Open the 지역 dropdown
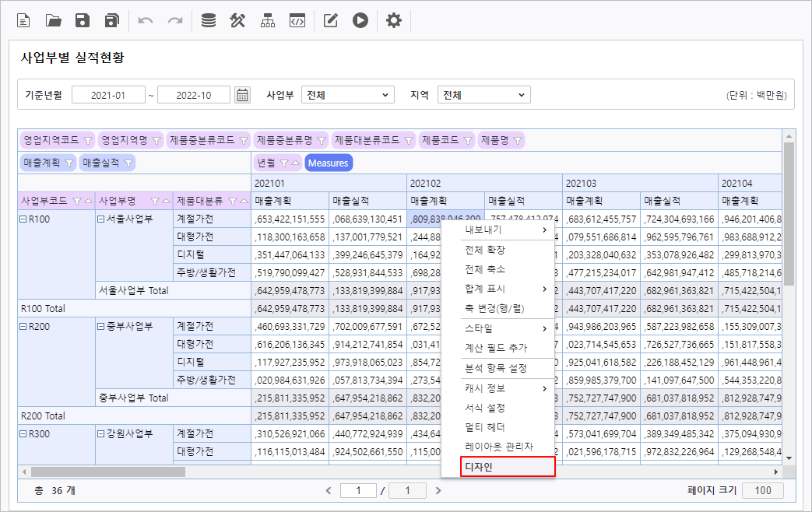This screenshot has height=512, width=812. point(483,95)
